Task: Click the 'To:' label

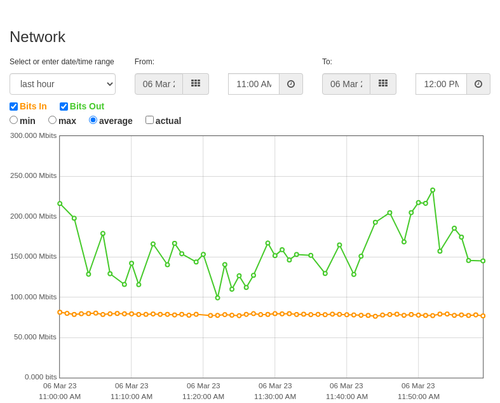Action: tap(327, 62)
